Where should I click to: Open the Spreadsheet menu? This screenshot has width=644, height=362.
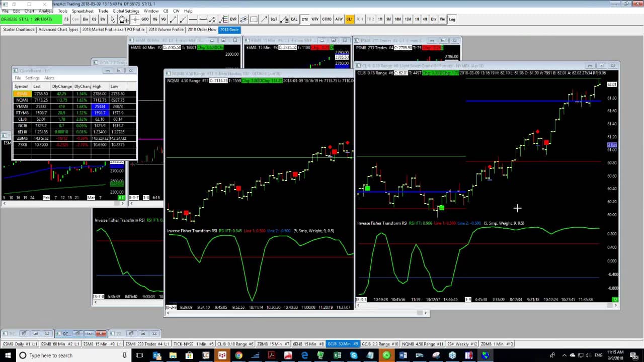pyautogui.click(x=83, y=11)
